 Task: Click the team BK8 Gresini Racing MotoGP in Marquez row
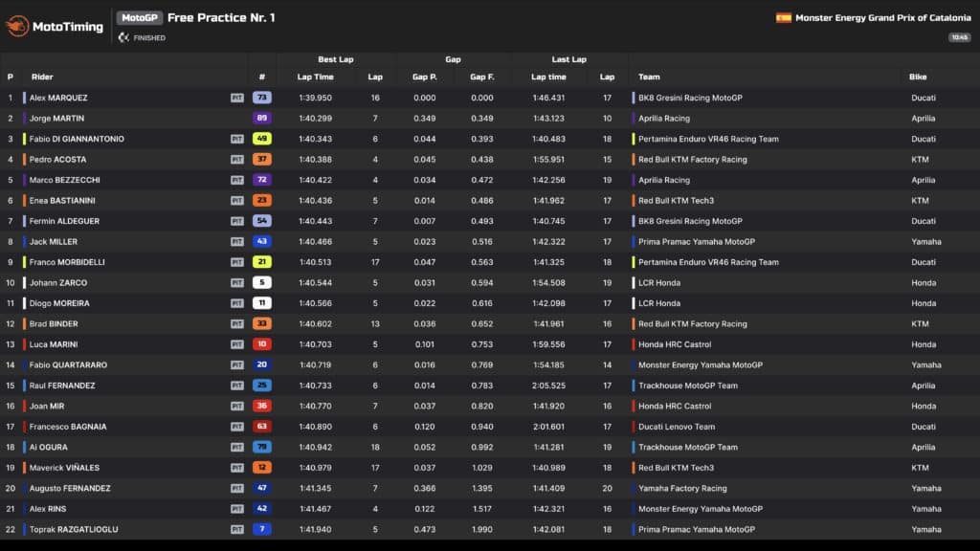690,99
